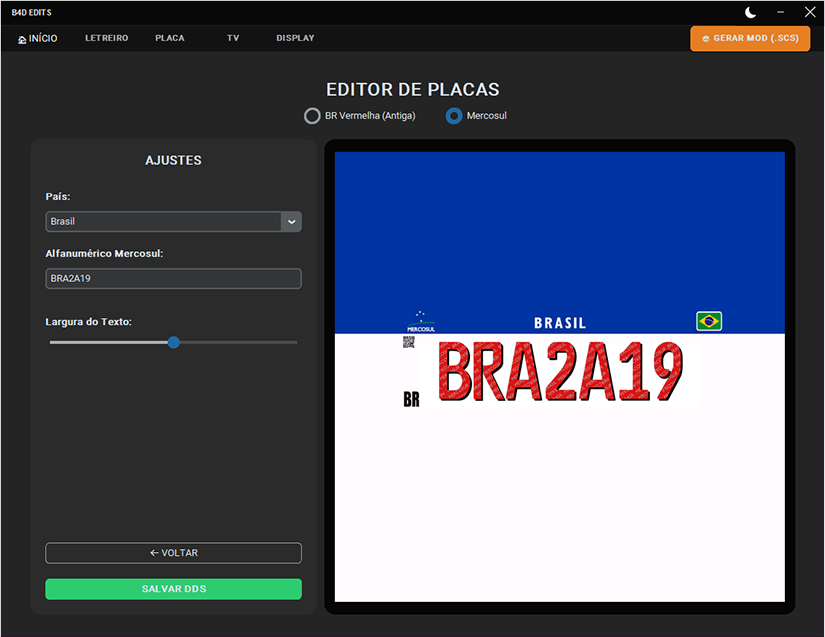Click the QR code on plate preview
This screenshot has width=825, height=637.
(409, 342)
